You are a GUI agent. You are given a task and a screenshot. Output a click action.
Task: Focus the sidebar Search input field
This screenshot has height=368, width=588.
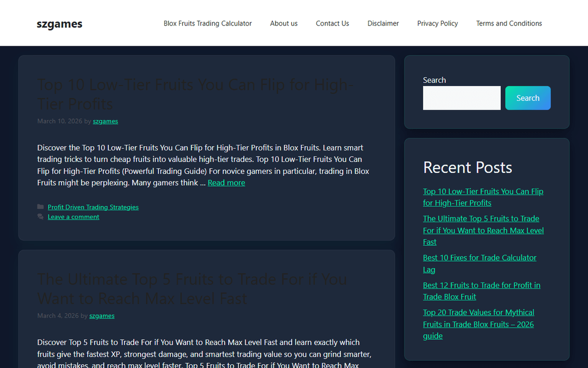coord(462,98)
